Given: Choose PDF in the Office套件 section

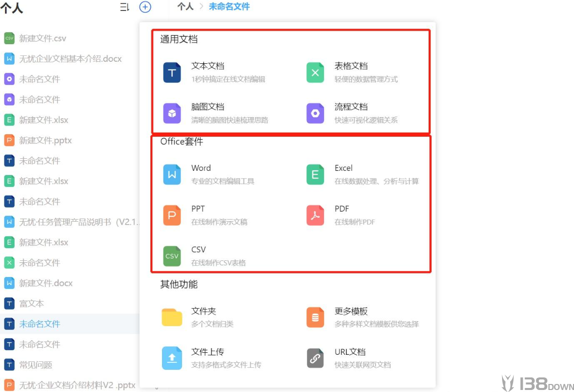Looking at the screenshot, I should point(342,209).
